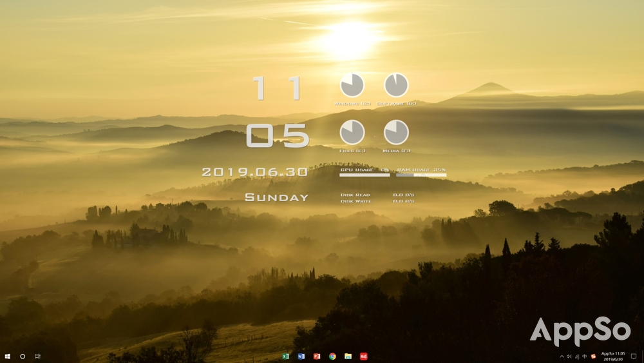Click the red app icon on taskbar
Viewport: 644px width, 363px height.
point(364,356)
